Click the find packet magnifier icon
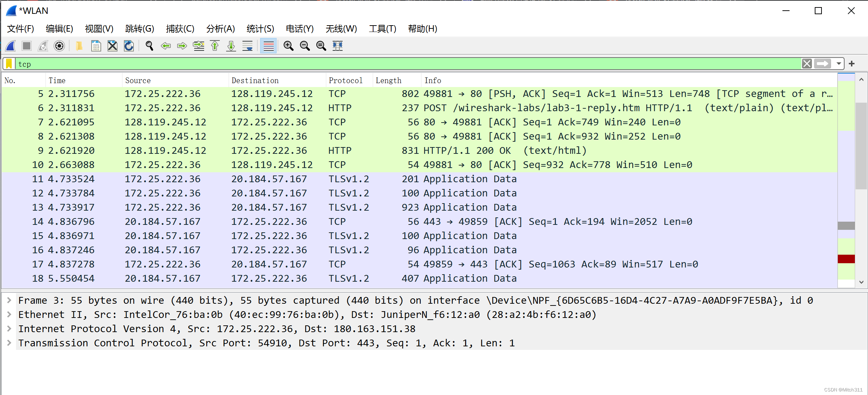The height and width of the screenshot is (395, 868). pos(149,46)
